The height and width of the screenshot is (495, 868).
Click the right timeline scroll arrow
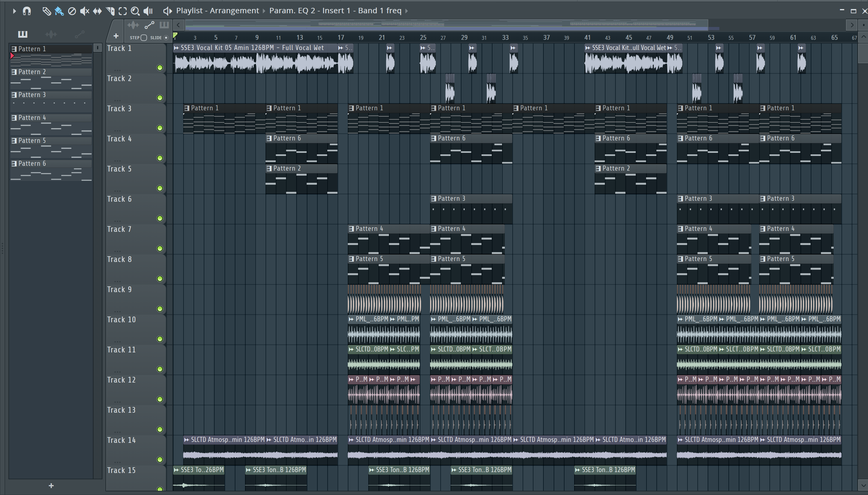click(x=852, y=25)
